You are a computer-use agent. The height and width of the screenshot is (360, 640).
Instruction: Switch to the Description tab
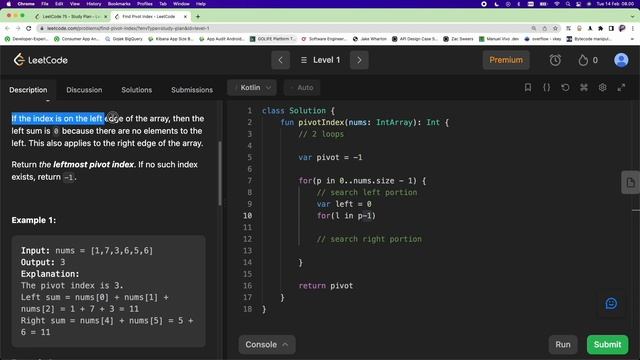pyautogui.click(x=28, y=90)
